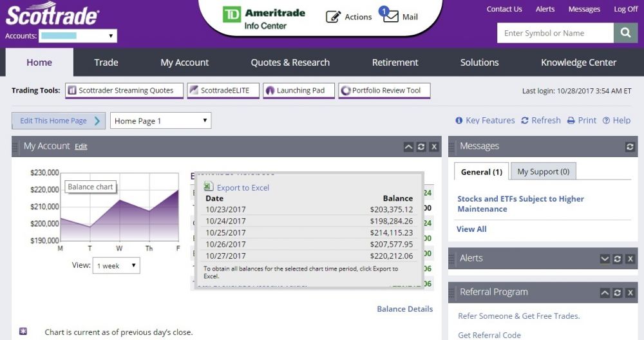
Task: Refresh the Messages panel
Action: point(630,147)
